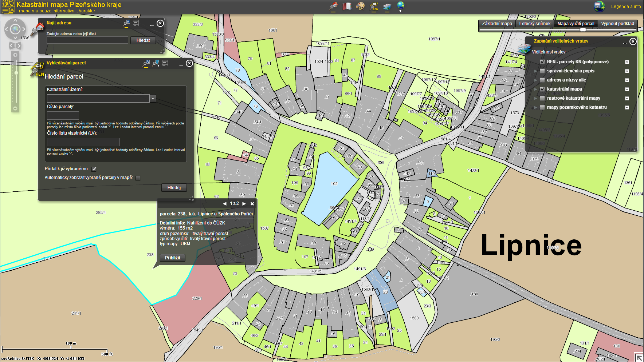This screenshot has width=644, height=362.
Task: Adjust the basemap transparency slider handle
Action: pyautogui.click(x=583, y=30)
